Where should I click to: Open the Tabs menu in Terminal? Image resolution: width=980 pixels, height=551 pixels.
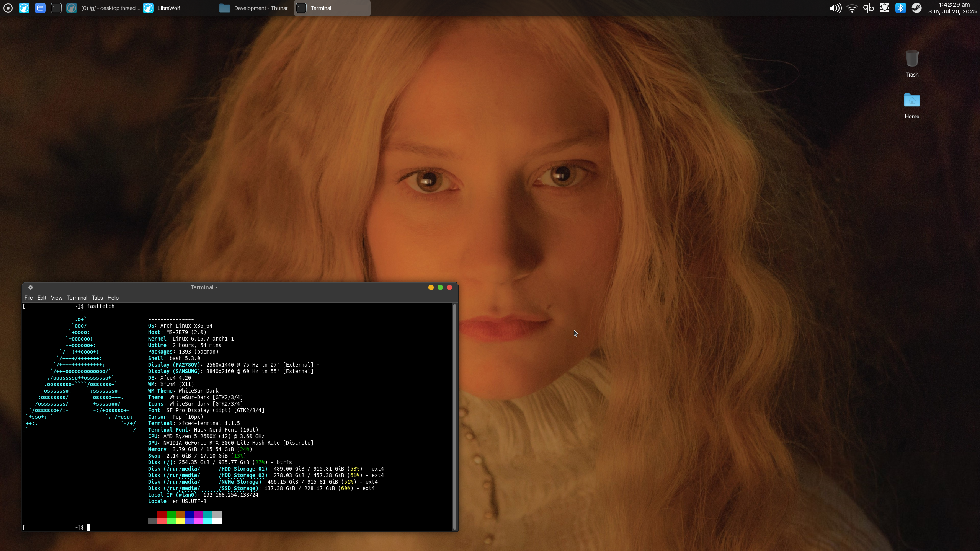[x=97, y=298]
